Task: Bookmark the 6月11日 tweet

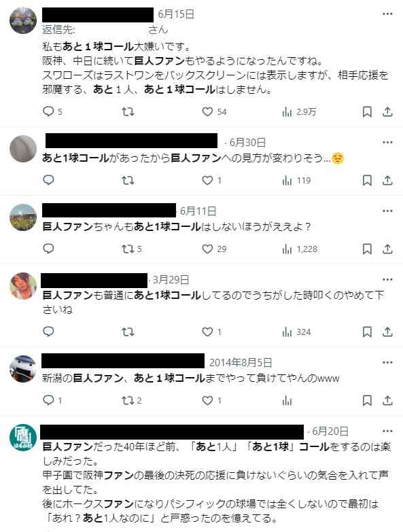Action: (x=367, y=249)
